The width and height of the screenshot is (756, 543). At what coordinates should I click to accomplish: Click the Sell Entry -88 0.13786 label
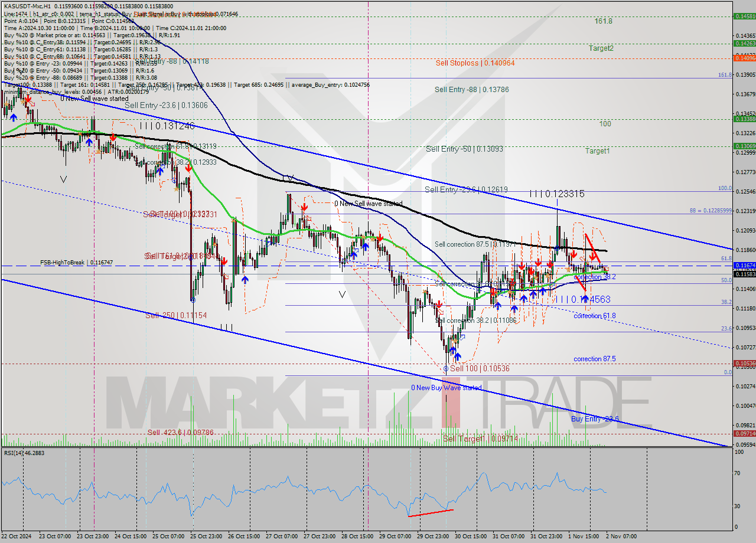(471, 90)
